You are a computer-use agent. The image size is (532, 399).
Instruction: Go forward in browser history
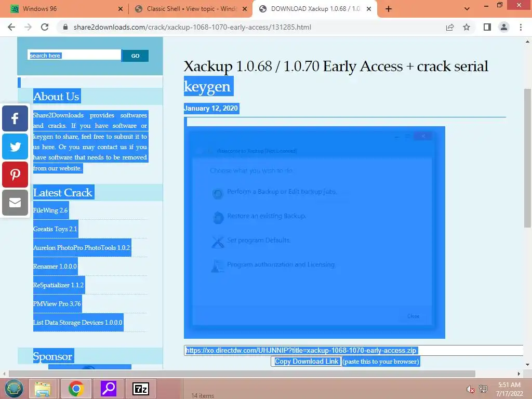28,27
